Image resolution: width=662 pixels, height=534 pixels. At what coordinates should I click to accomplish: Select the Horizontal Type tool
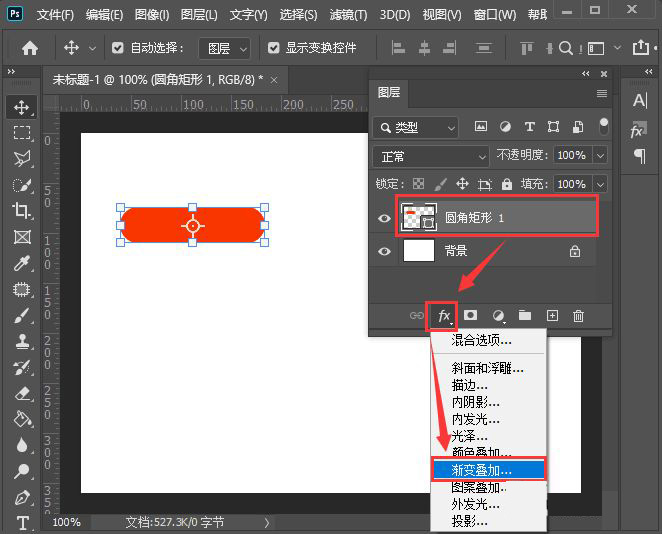(x=22, y=523)
